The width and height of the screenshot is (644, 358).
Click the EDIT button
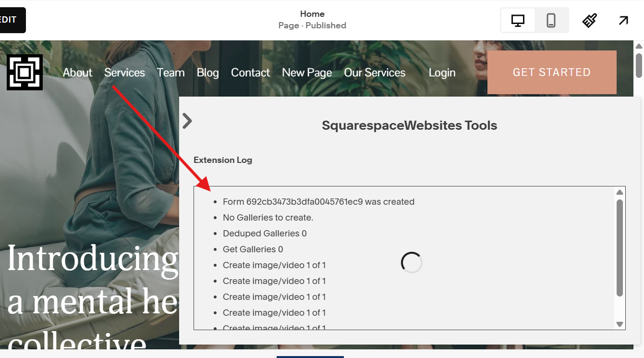8,20
